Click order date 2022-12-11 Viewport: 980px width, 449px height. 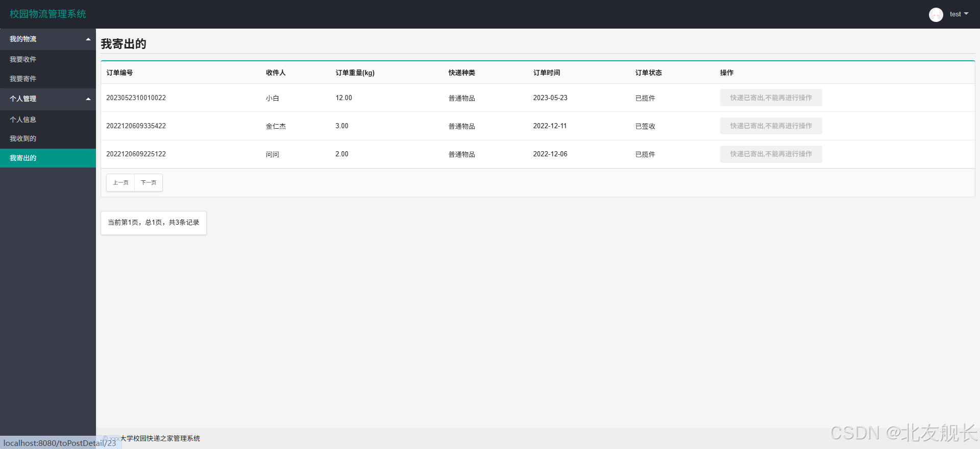click(550, 126)
